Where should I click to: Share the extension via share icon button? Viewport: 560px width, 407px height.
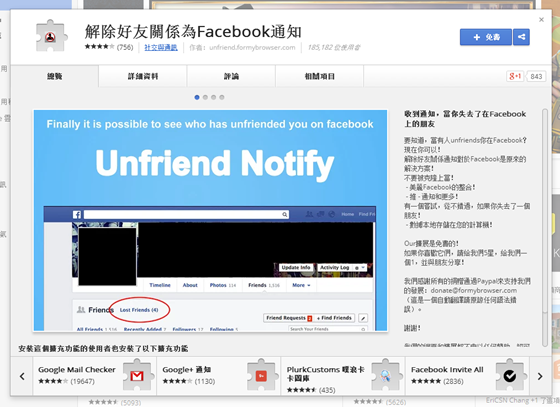521,37
